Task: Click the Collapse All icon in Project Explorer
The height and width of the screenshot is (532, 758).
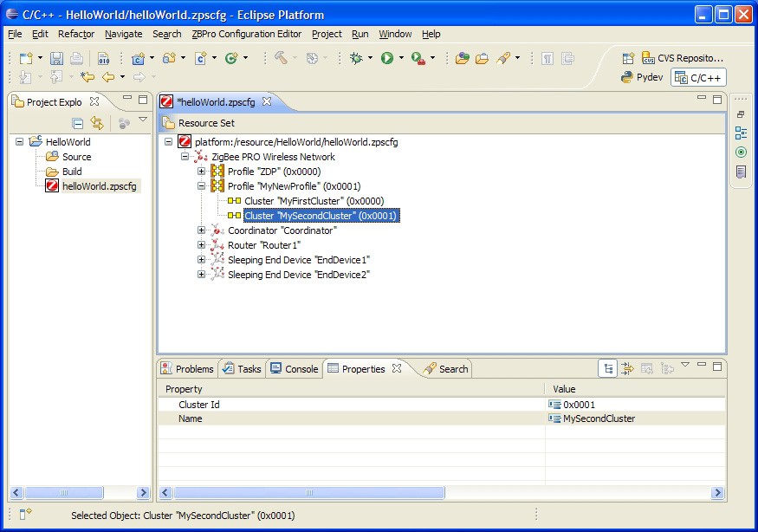Action: coord(77,123)
